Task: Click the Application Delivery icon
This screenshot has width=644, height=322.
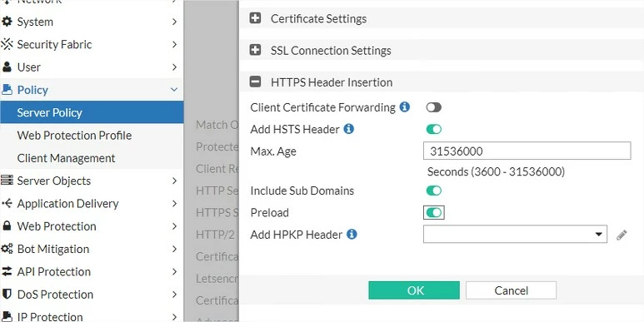Action: tap(7, 204)
